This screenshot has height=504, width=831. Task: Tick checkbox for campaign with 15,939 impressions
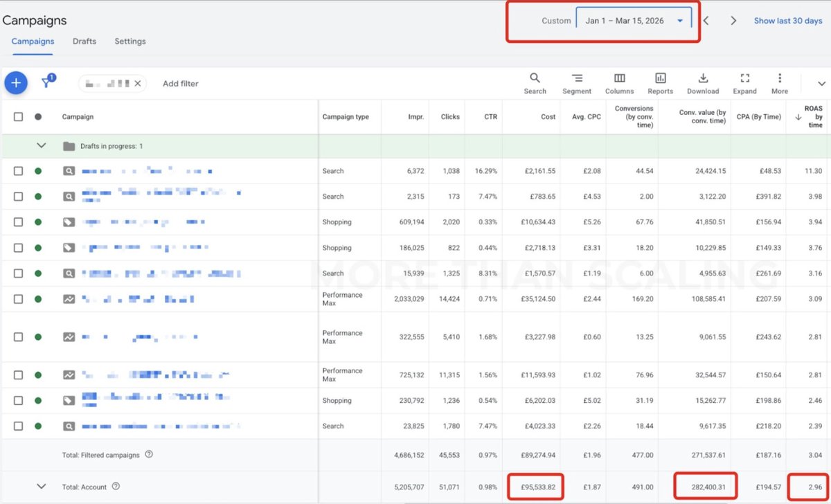pos(18,273)
